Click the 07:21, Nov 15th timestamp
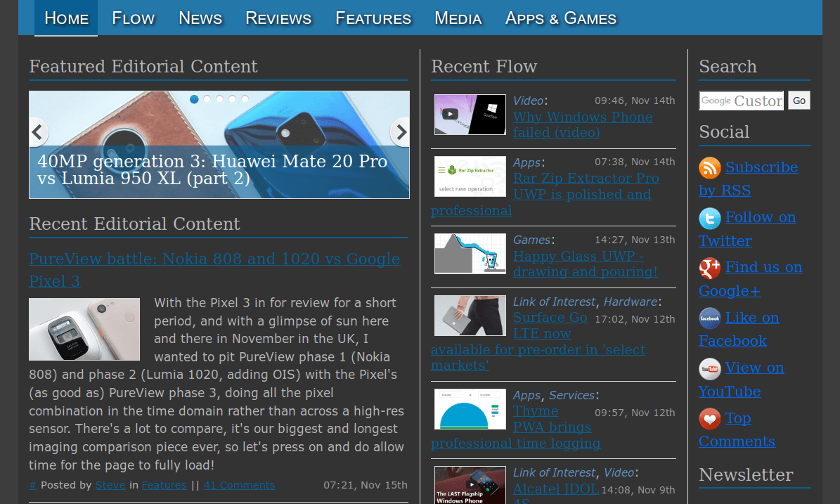This screenshot has width=840, height=504. [x=366, y=485]
